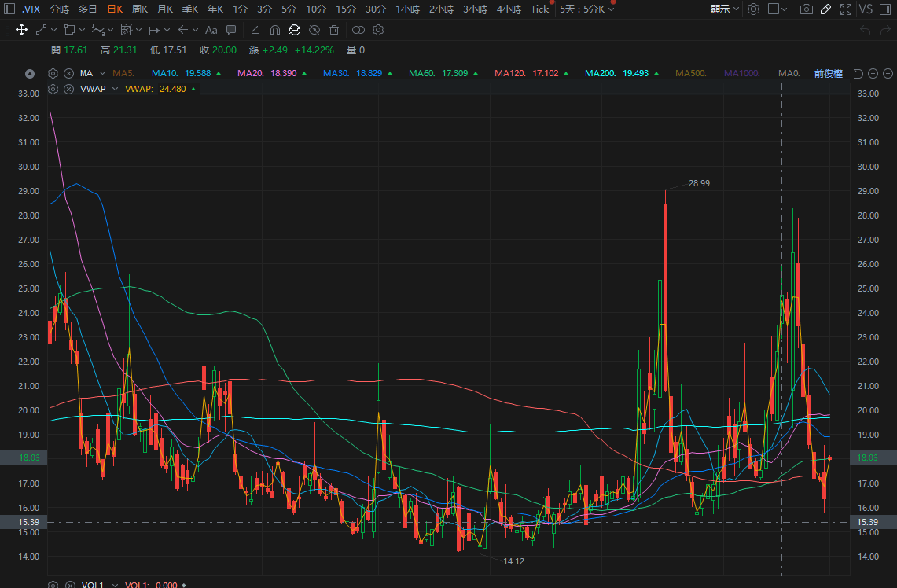Click the screenshot camera icon

pyautogui.click(x=806, y=9)
